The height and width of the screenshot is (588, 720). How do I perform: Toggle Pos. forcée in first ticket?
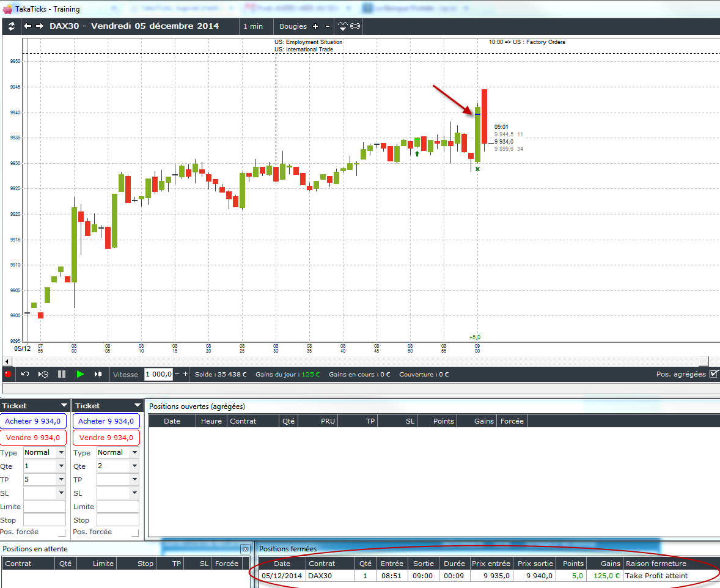pyautogui.click(x=62, y=532)
